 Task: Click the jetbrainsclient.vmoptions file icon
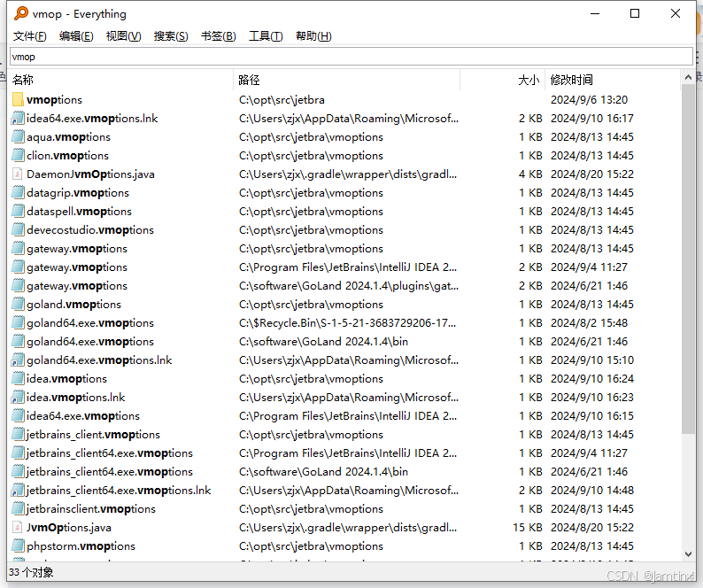[18, 509]
